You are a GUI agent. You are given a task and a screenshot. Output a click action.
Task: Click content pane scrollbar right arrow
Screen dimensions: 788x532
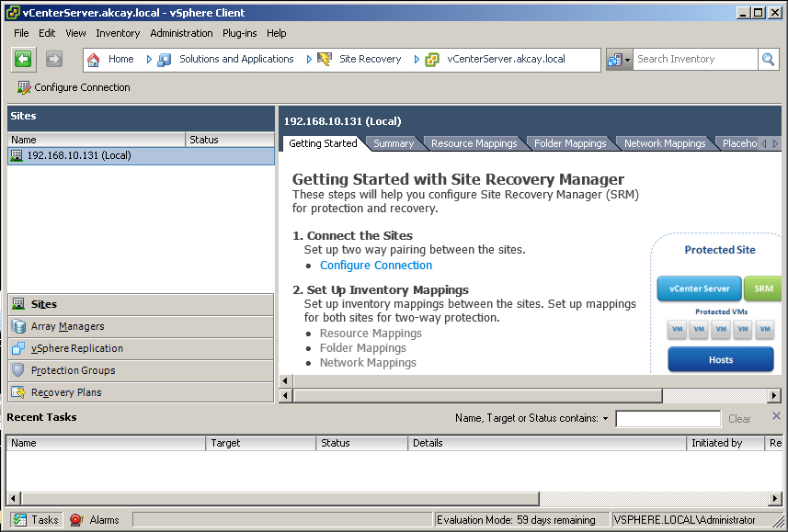[x=775, y=396]
